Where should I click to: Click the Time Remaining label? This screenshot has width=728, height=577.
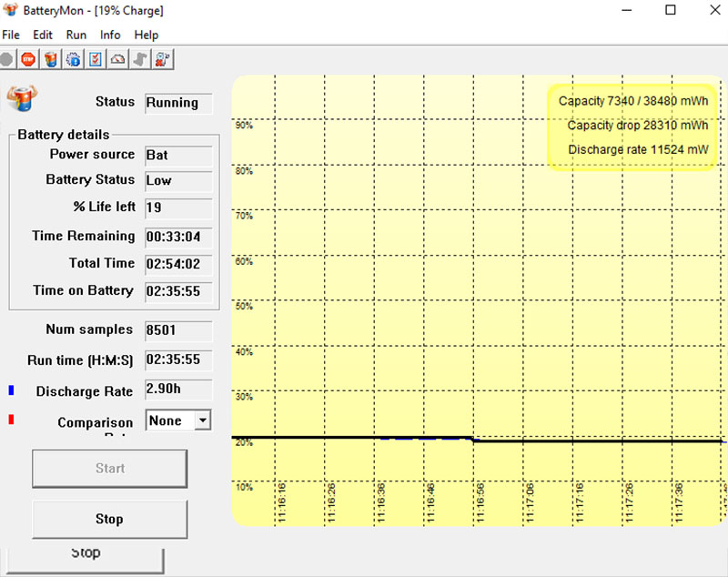pos(84,236)
